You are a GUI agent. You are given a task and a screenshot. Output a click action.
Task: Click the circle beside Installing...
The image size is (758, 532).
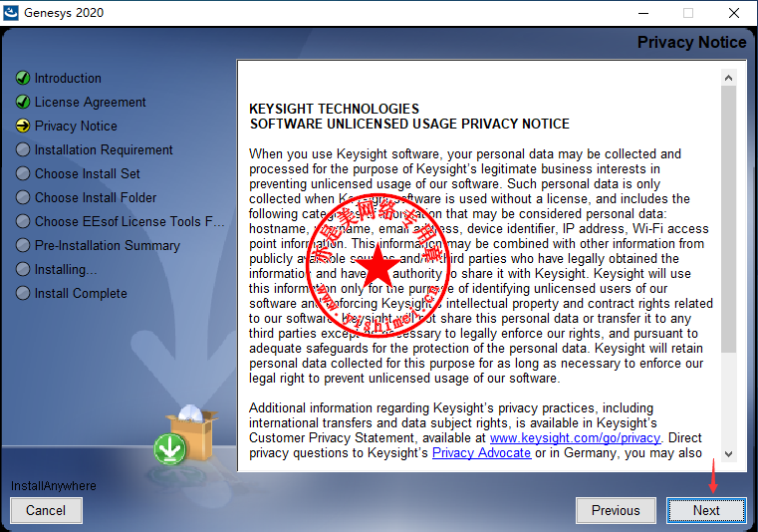[23, 269]
